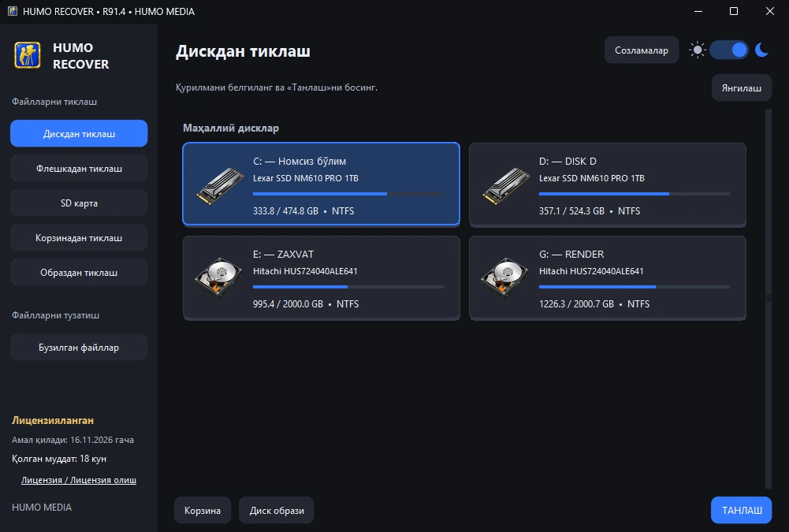Click the Амал қилади: 16.11.2026 гача text
This screenshot has height=532, width=789.
point(73,440)
